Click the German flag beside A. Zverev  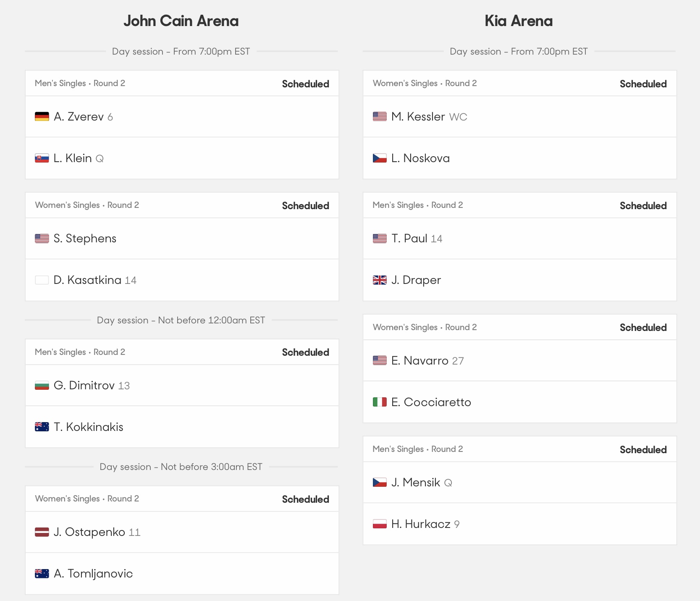pyautogui.click(x=42, y=116)
